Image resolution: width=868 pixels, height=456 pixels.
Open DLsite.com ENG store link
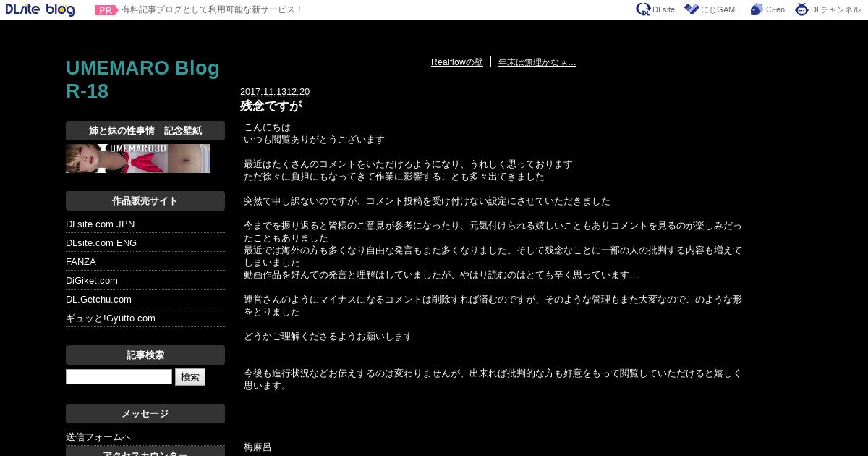pyautogui.click(x=101, y=243)
